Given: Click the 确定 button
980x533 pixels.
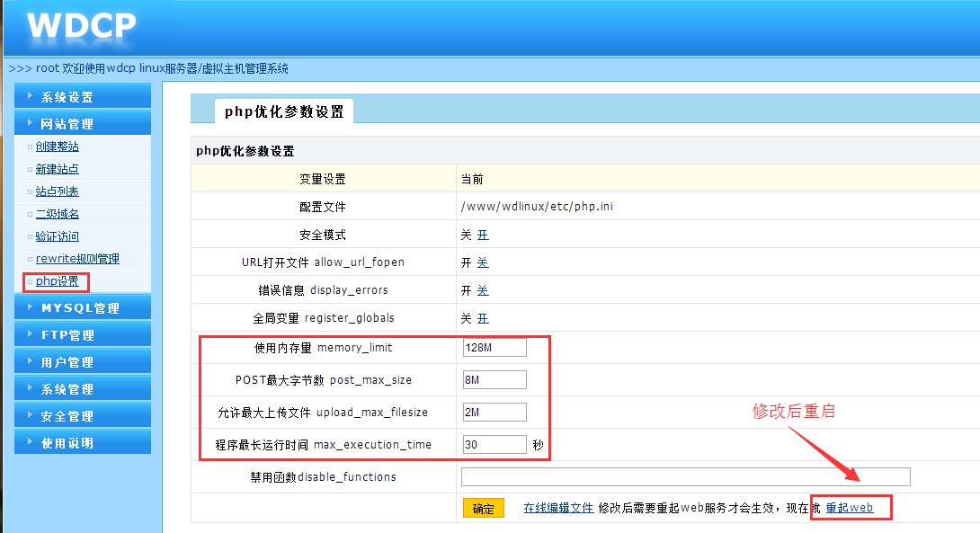Looking at the screenshot, I should [x=483, y=509].
